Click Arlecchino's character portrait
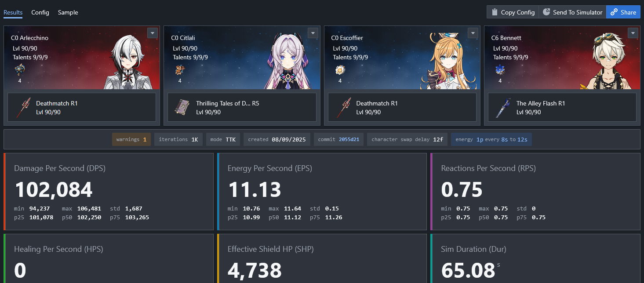 click(128, 62)
